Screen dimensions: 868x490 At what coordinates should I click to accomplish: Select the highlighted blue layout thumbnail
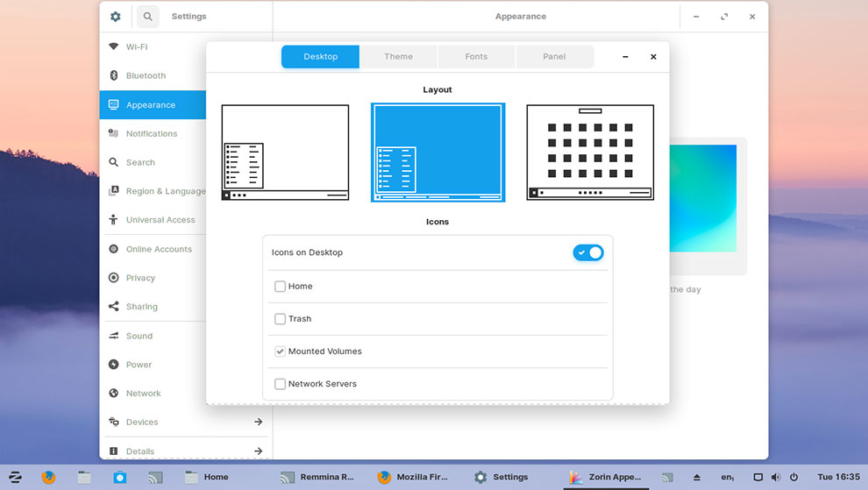tap(438, 153)
